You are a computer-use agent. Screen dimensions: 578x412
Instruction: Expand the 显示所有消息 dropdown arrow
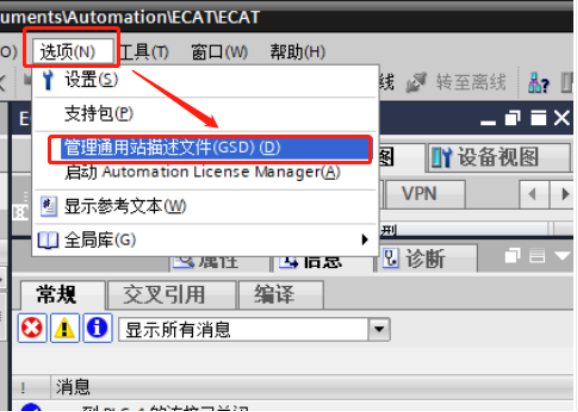pyautogui.click(x=379, y=329)
